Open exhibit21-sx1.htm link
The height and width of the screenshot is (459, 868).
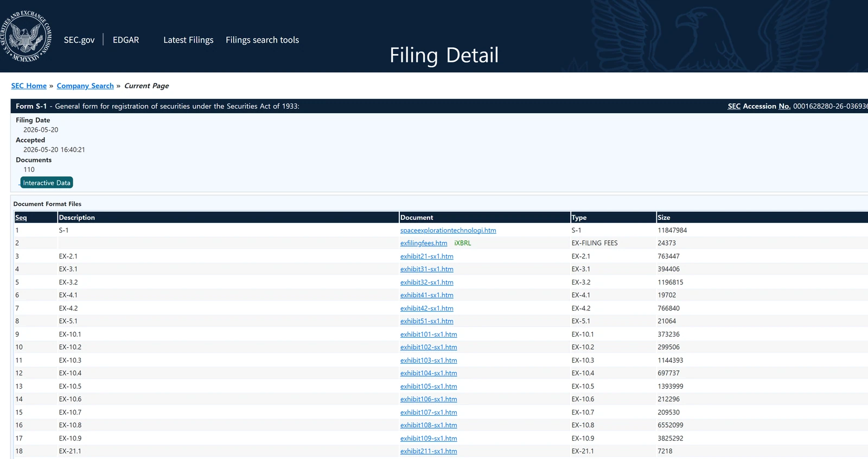point(427,256)
